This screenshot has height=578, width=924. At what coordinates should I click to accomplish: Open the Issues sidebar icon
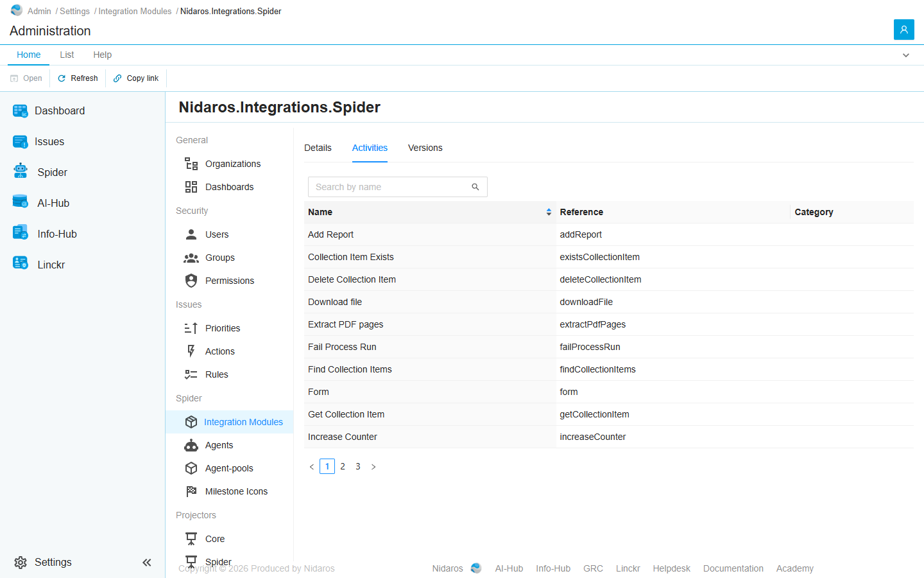pos(21,142)
